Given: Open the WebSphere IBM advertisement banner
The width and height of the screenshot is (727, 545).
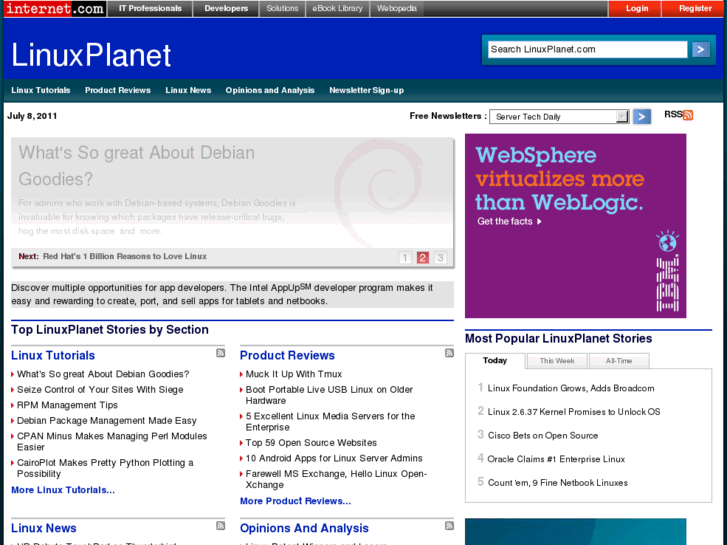Looking at the screenshot, I should pos(575,226).
